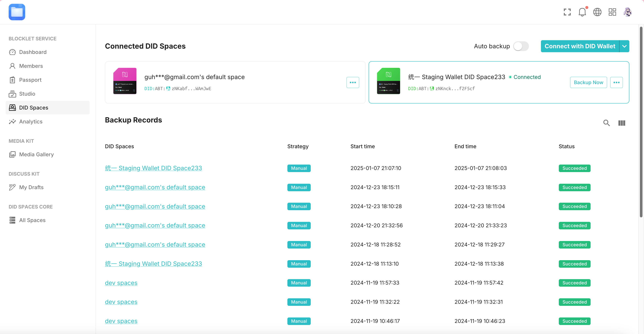Screen dimensions: 644x334
Task: Open more options for guh***@gmail.com's default space
Action: 352,82
